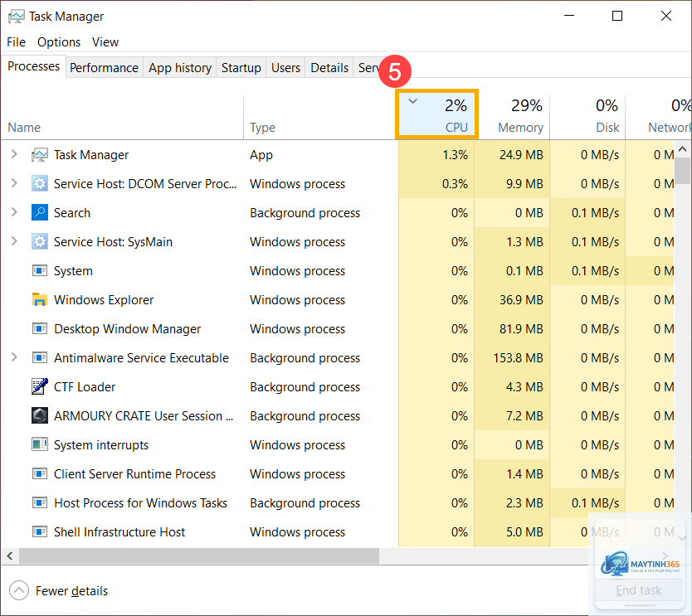Click the 81.9 MB memory value
This screenshot has height=616, width=692.
521,328
